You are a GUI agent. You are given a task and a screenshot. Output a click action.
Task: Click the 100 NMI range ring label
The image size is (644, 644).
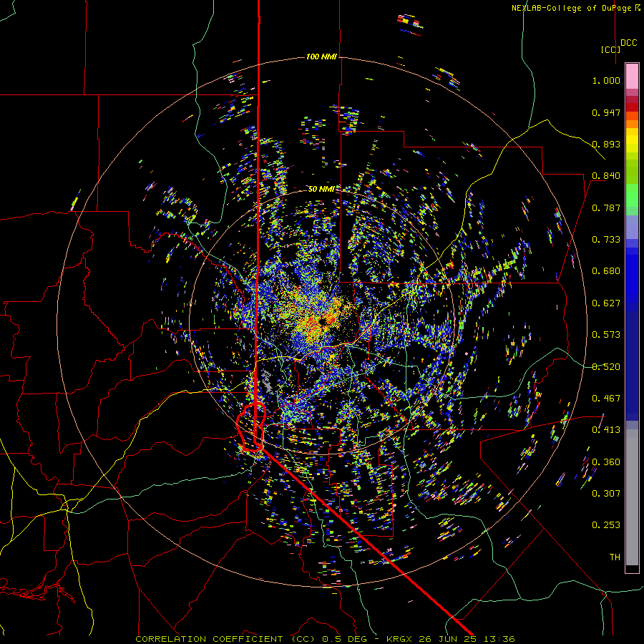321,57
